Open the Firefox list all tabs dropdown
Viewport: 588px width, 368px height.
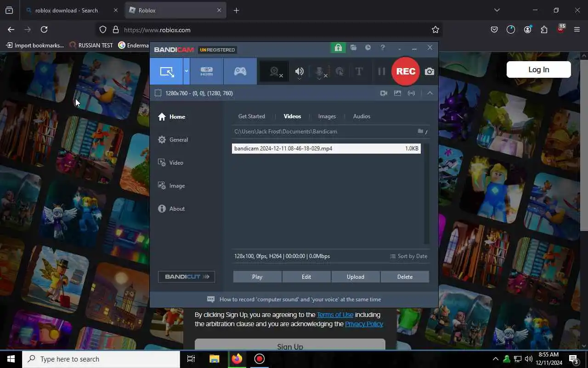tap(497, 10)
